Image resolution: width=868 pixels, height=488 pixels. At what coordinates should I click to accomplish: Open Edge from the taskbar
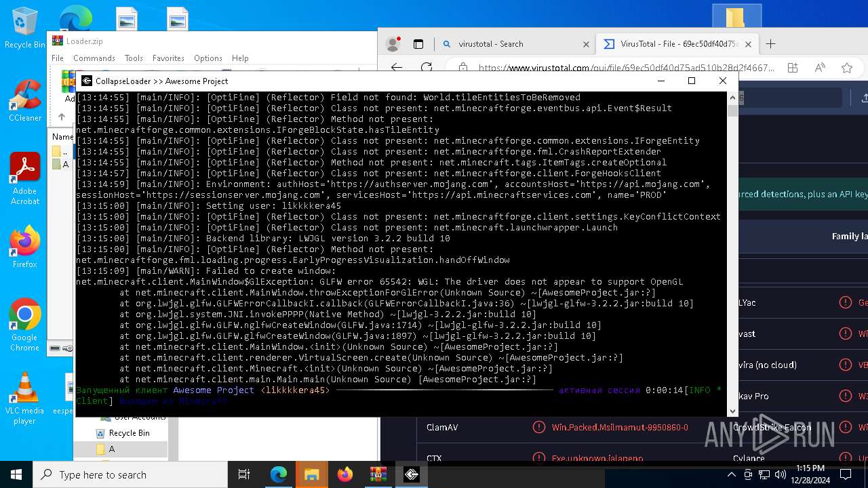279,474
